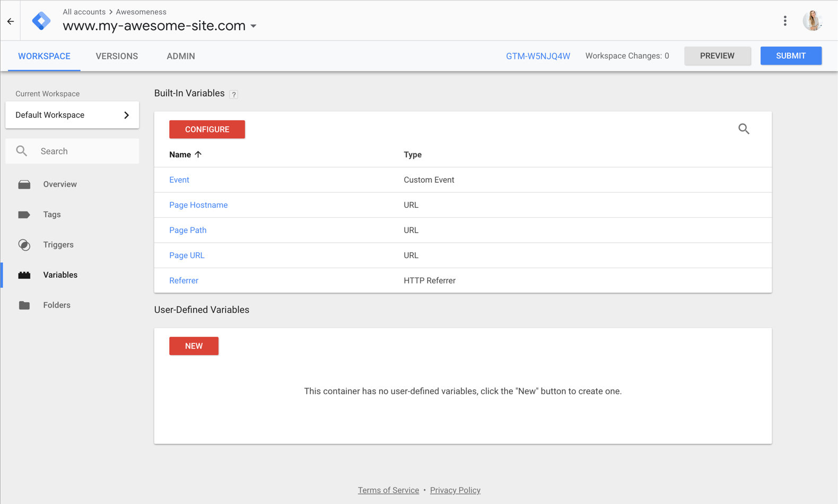Click the Custom Event type cell

click(429, 180)
